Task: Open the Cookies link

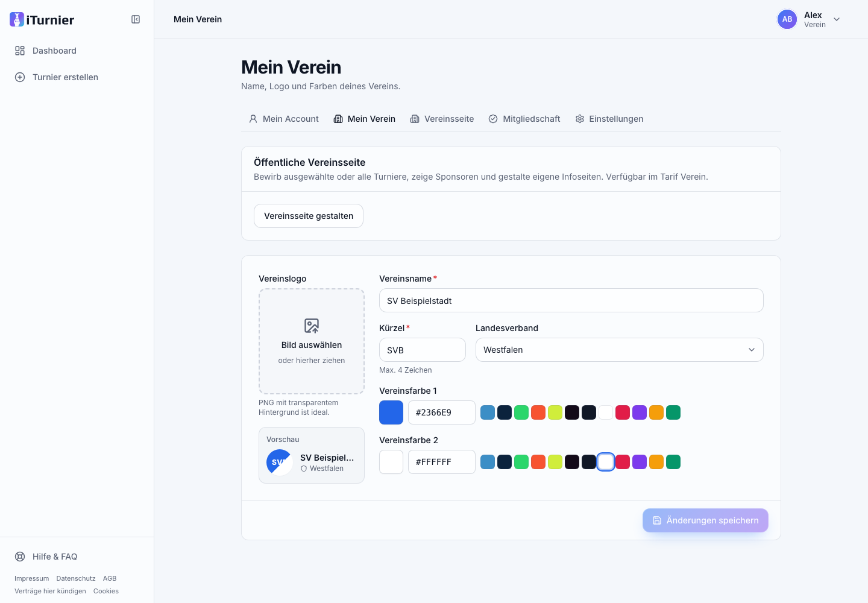Action: 106,591
